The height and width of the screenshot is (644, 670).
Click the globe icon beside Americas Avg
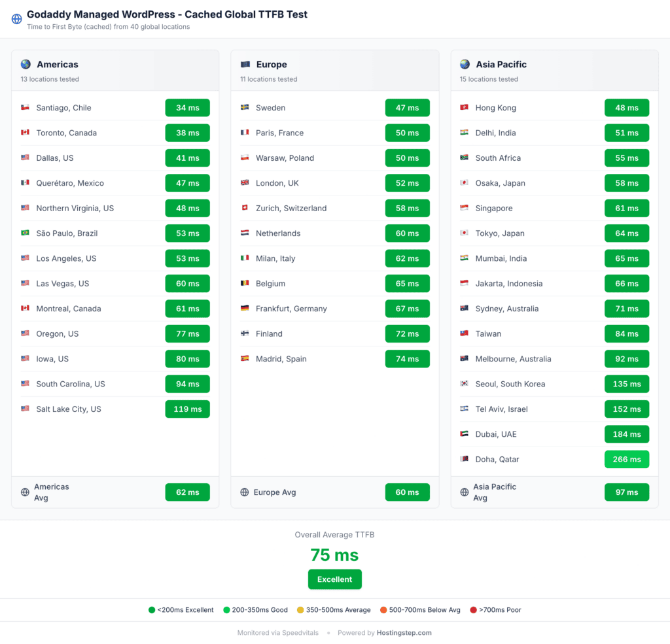(x=26, y=492)
